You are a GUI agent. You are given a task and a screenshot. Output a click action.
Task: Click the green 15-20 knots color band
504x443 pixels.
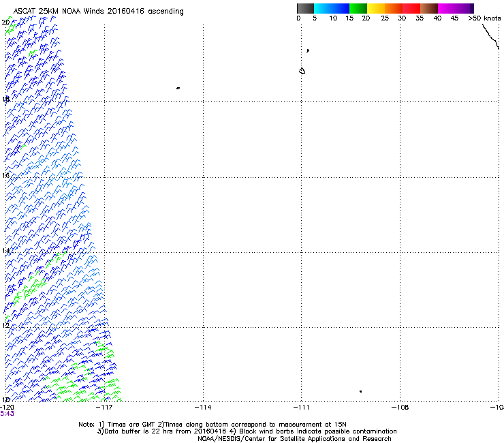pos(358,8)
